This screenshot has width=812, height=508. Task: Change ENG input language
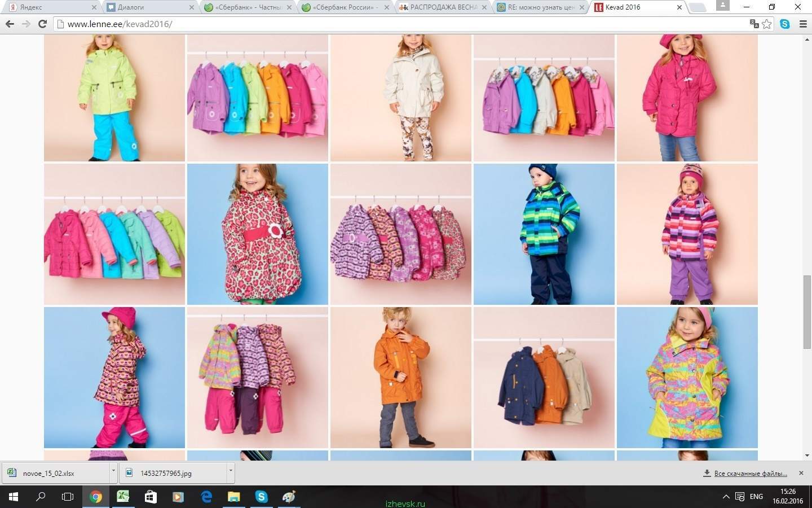[756, 497]
